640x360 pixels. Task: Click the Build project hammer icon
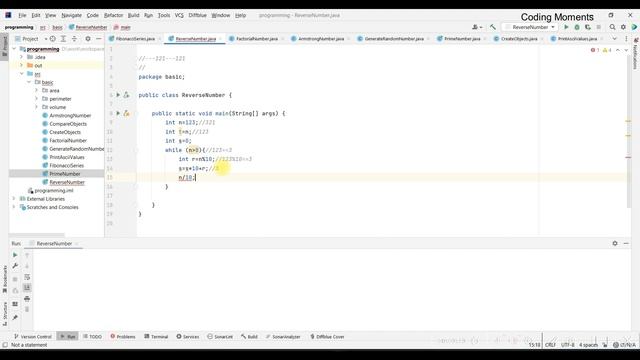pos(493,27)
